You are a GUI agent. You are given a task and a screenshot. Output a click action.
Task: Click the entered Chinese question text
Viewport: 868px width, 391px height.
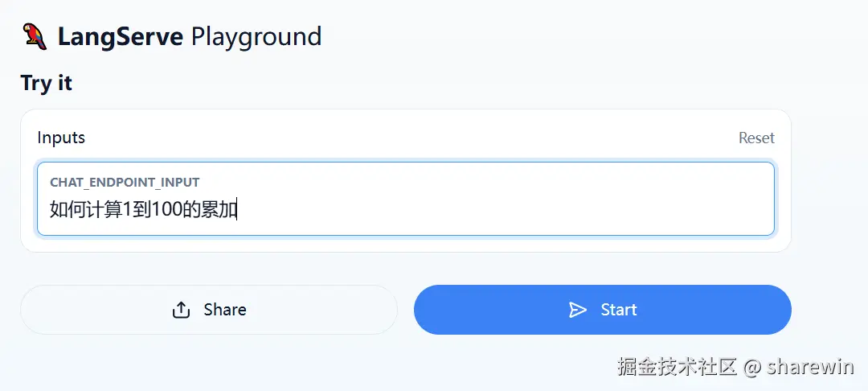(143, 210)
